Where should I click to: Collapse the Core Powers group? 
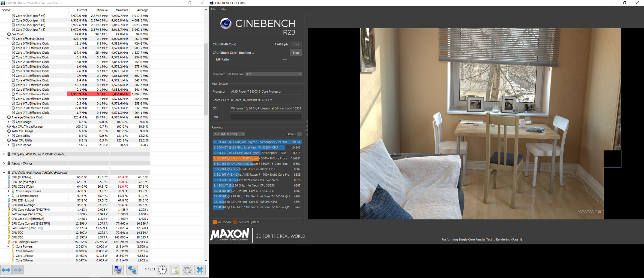pyautogui.click(x=8, y=246)
